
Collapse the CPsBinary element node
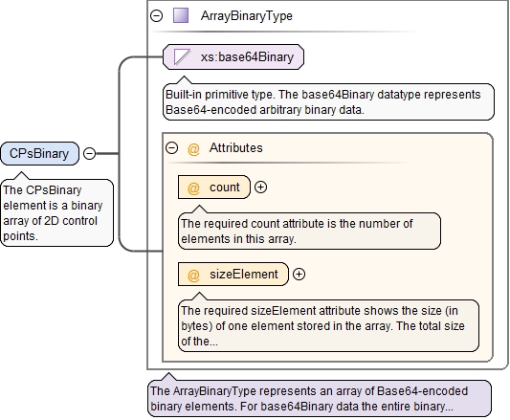coord(89,153)
